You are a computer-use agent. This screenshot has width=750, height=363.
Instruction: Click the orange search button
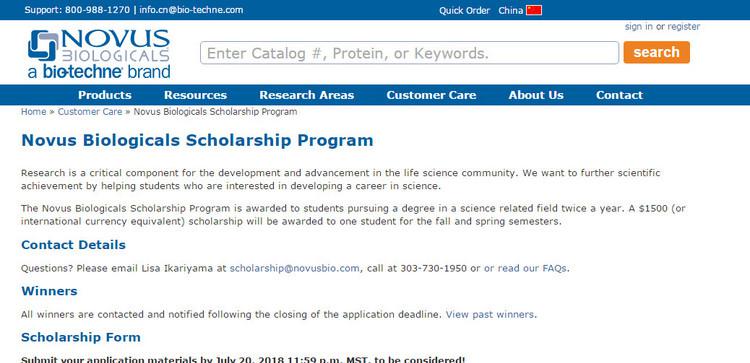(656, 52)
